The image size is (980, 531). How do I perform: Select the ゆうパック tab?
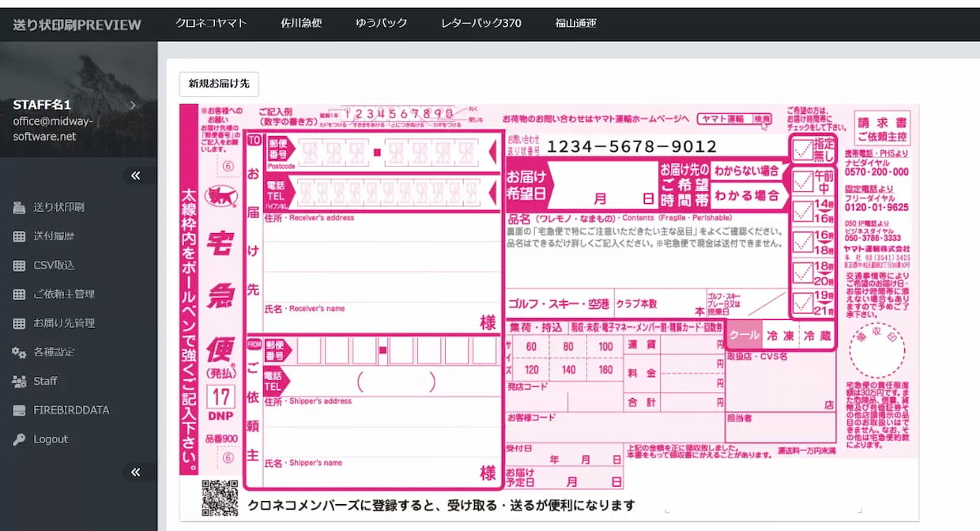[382, 23]
